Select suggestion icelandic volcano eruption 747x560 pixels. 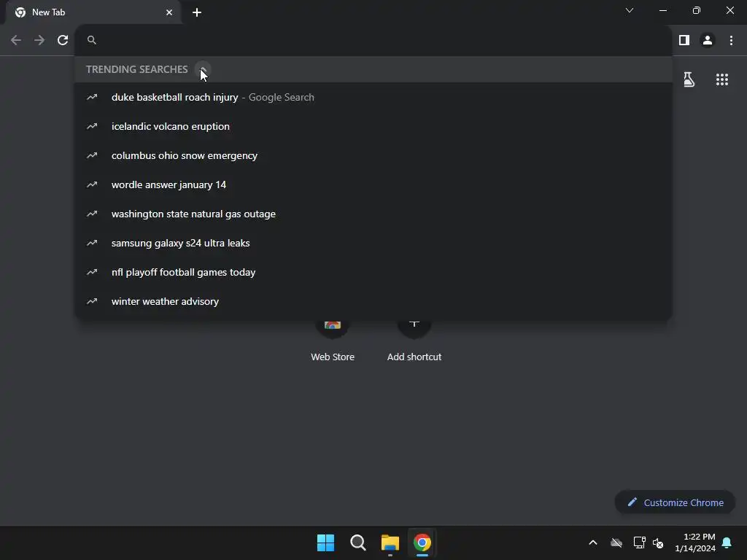coord(373,126)
